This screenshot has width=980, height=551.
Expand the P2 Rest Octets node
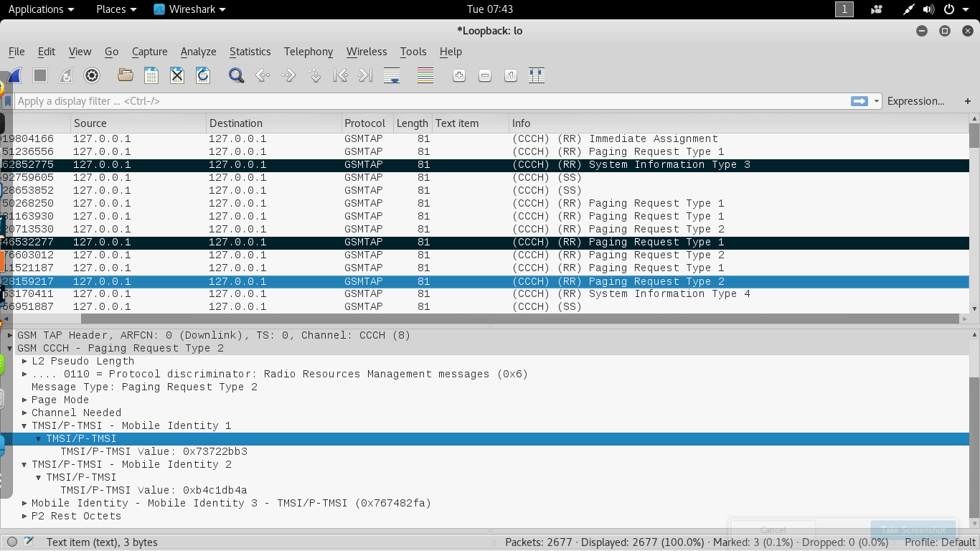click(x=24, y=517)
